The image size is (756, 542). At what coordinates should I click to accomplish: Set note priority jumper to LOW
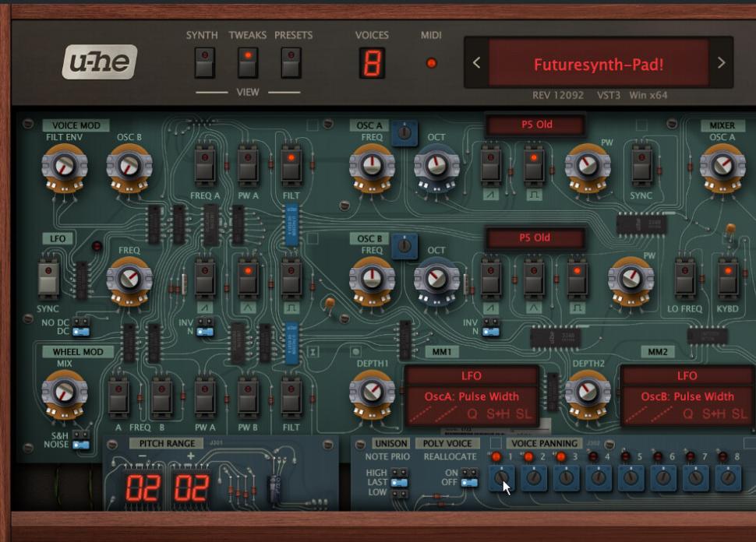coord(399,493)
